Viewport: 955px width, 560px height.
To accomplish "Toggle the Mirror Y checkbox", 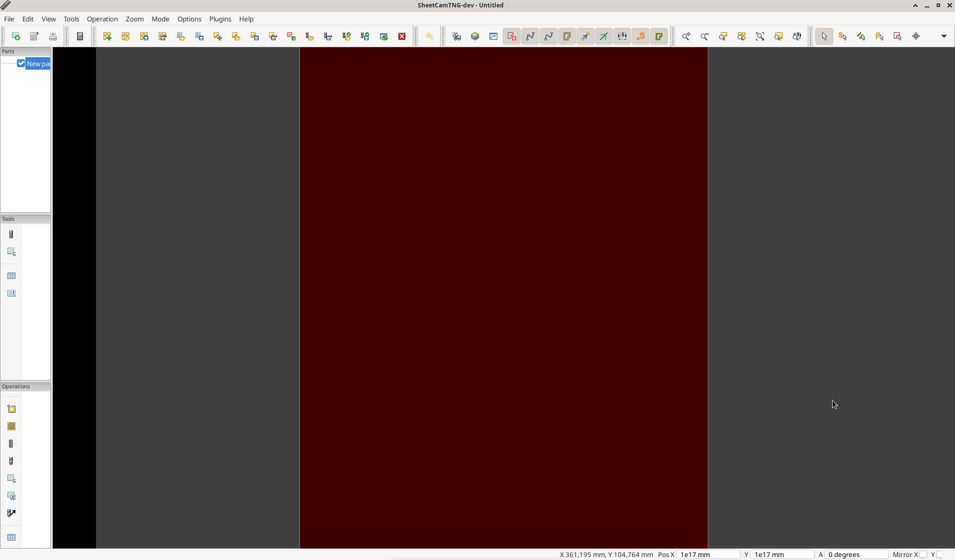I will tap(940, 555).
